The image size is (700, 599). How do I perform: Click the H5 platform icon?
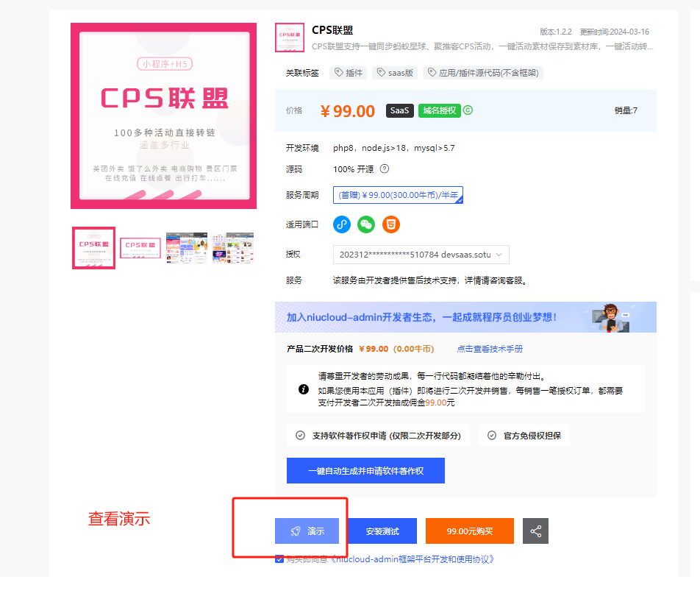(x=391, y=224)
